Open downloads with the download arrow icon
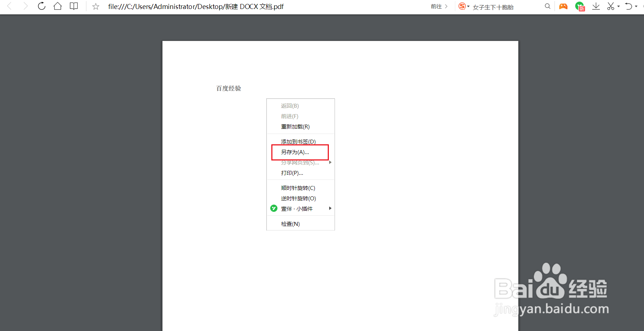 (x=596, y=6)
